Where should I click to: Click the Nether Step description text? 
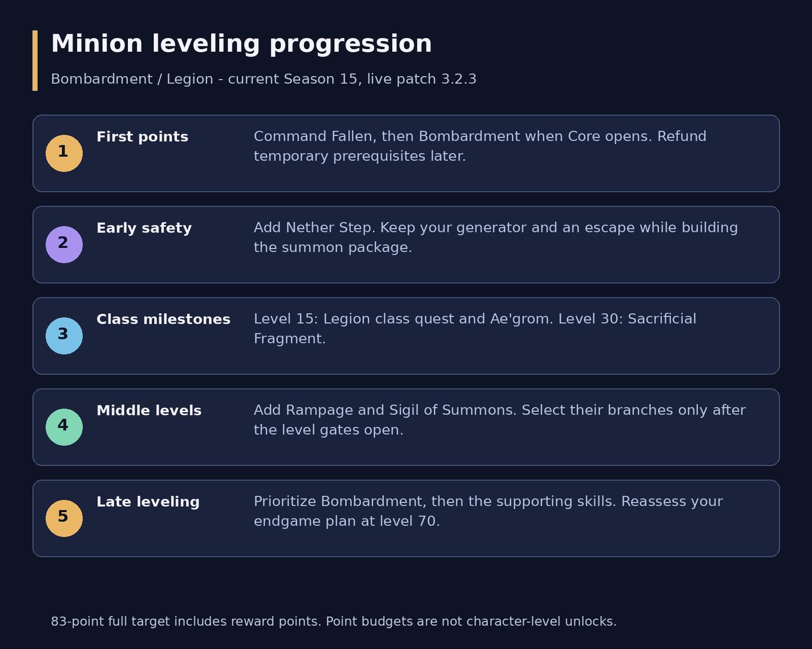[x=496, y=238]
